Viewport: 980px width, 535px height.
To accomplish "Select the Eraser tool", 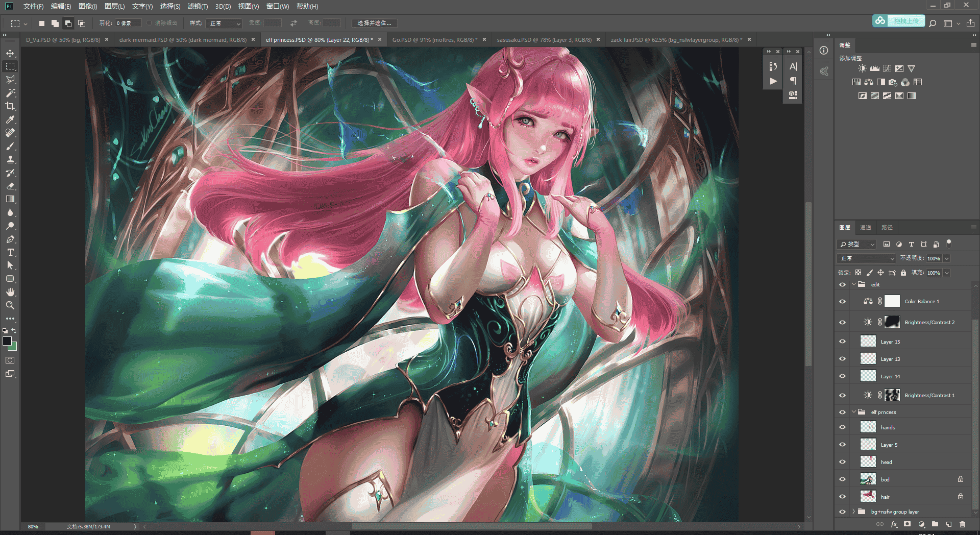I will coord(10,186).
